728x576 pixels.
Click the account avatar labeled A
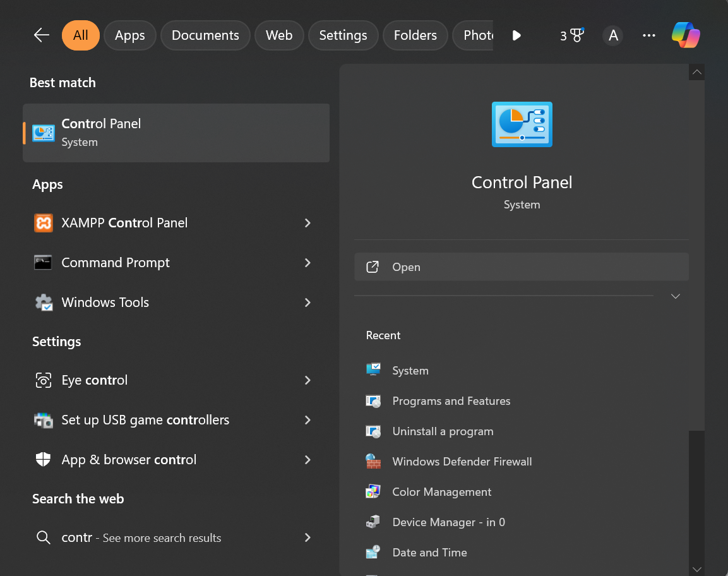[x=612, y=35]
